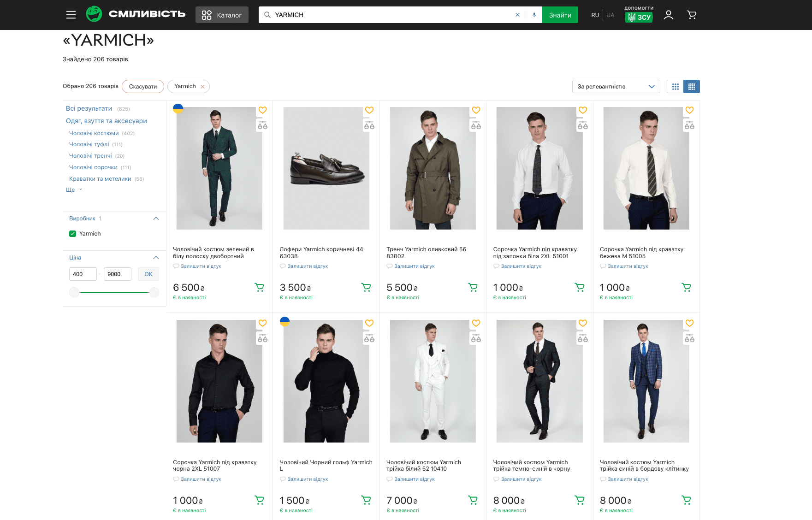Favorite the beige shirt 51005
This screenshot has width=812, height=520.
689,110
